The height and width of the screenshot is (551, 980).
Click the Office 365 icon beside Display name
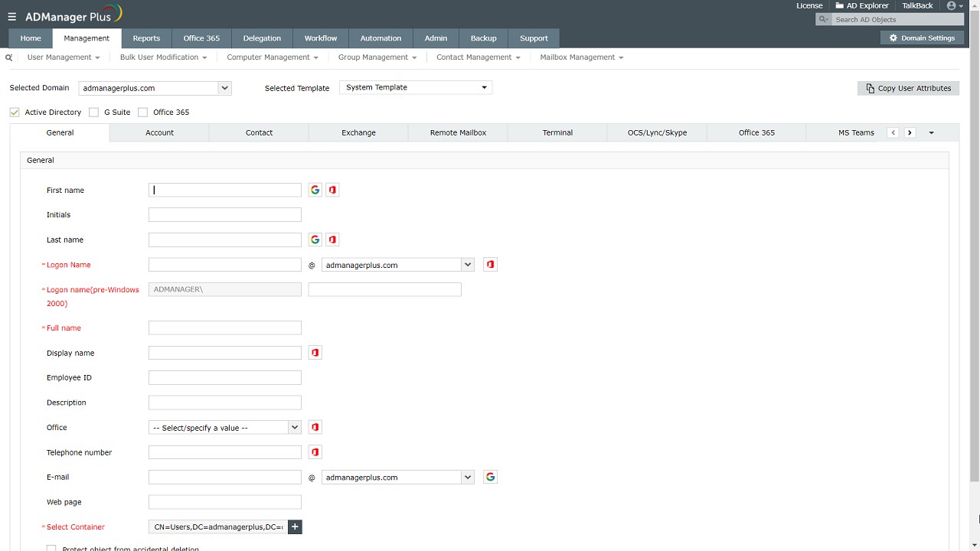pos(315,353)
